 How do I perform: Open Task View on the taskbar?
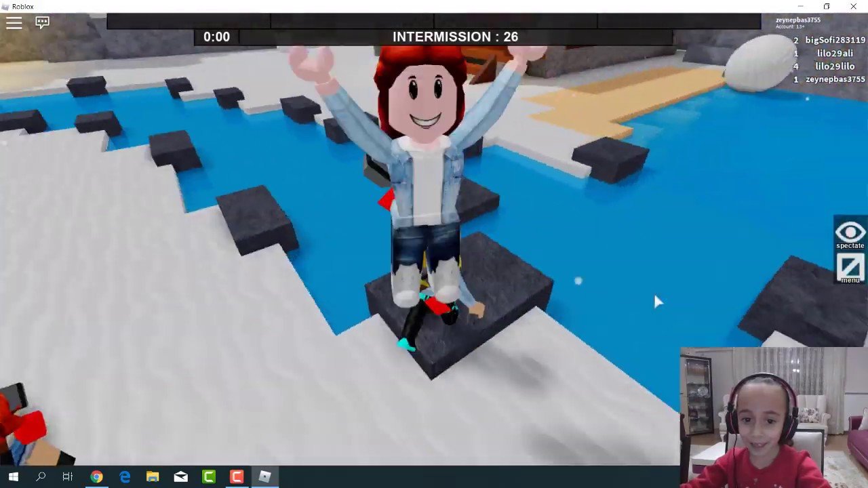click(67, 477)
